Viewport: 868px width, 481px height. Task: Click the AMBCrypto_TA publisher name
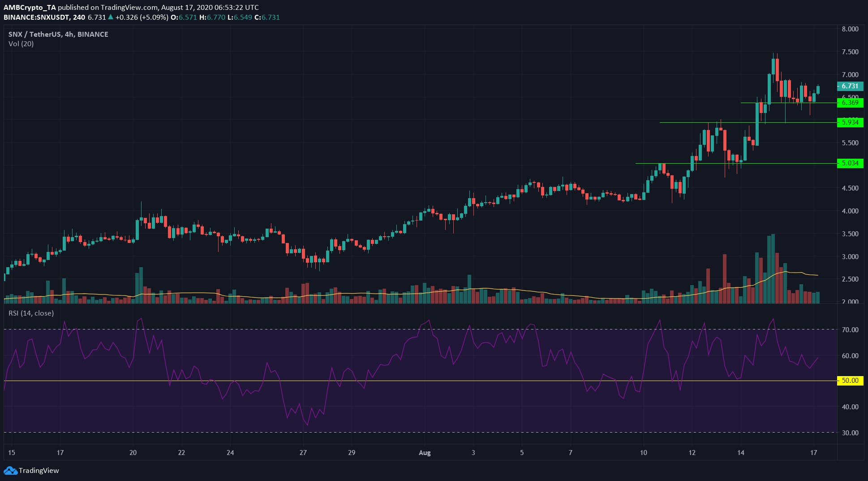pos(30,8)
